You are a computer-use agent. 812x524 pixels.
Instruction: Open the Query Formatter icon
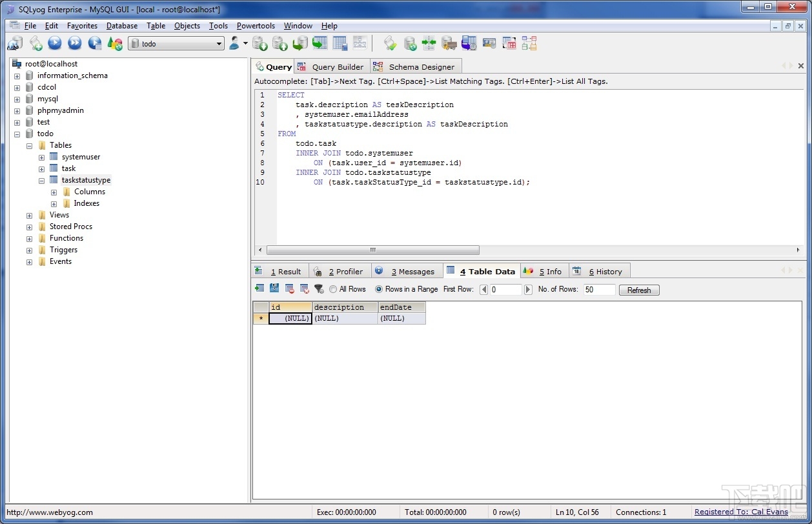pos(390,43)
